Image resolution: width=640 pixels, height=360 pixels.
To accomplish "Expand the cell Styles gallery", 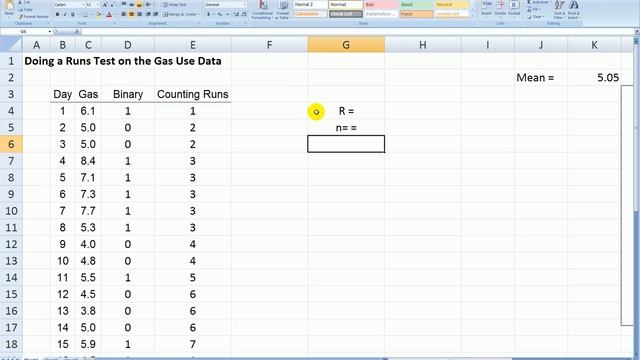I will pyautogui.click(x=473, y=17).
